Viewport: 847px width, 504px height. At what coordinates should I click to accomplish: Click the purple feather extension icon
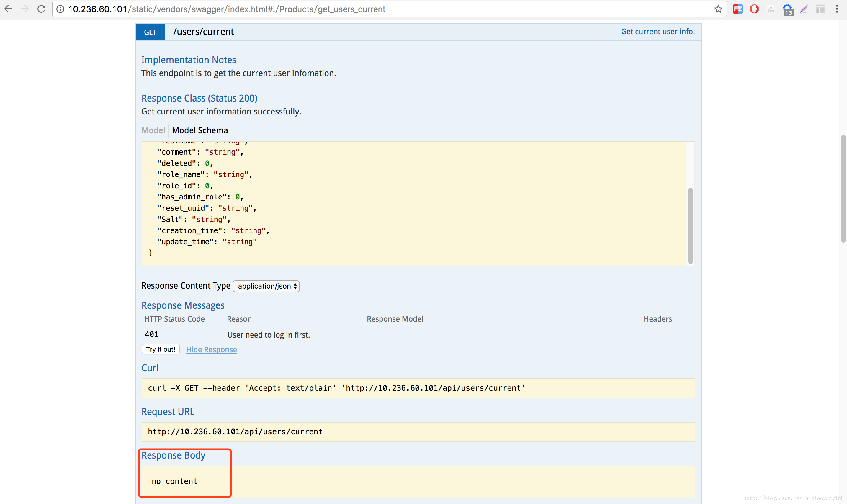click(x=804, y=9)
